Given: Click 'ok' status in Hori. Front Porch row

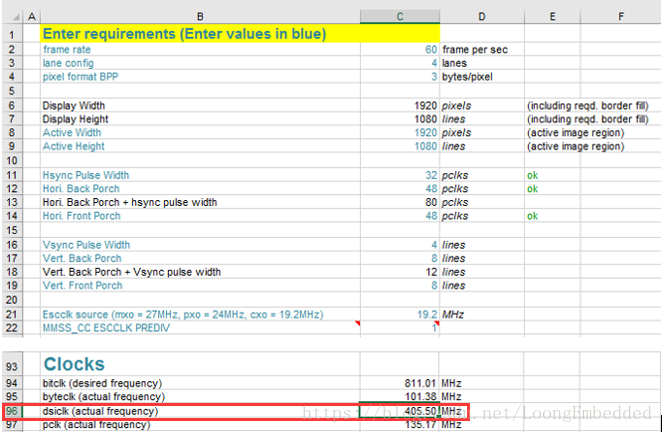Looking at the screenshot, I should click(x=532, y=216).
